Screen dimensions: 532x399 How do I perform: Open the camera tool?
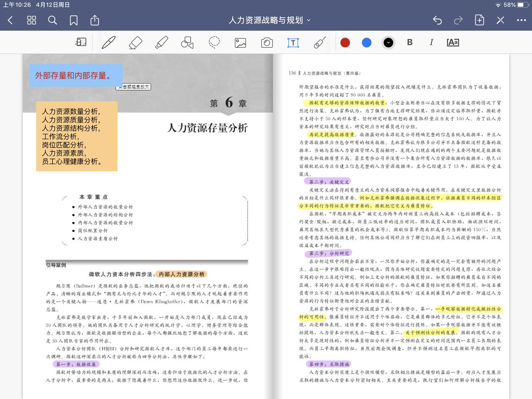[267, 43]
